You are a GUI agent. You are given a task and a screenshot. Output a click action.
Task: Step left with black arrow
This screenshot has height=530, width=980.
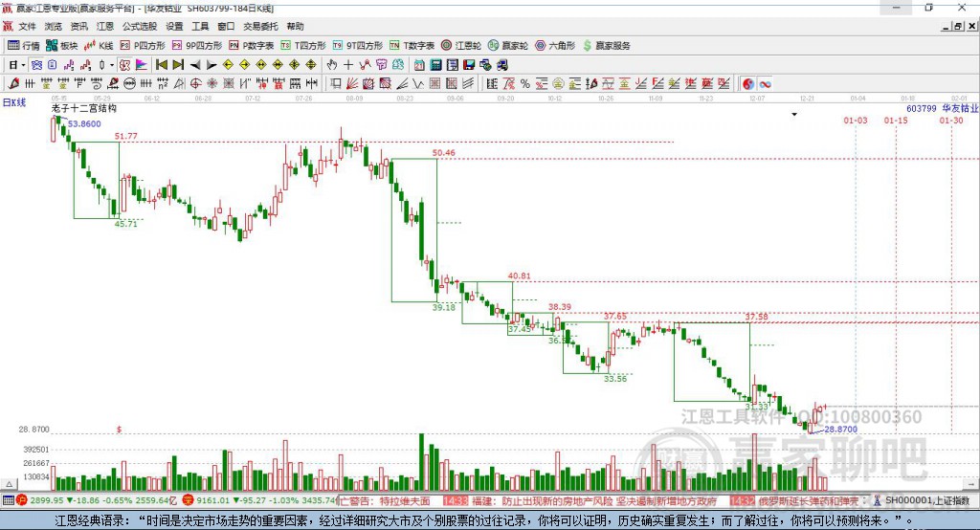point(195,65)
